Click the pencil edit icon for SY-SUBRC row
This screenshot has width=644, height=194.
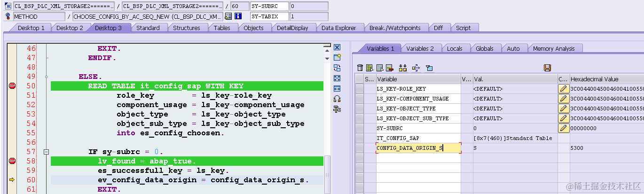coord(563,128)
